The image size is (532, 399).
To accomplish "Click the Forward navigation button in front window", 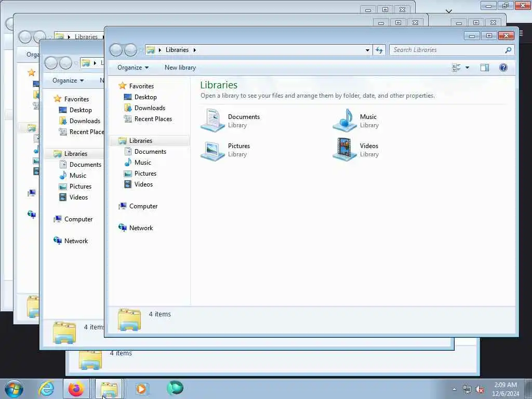I will (x=130, y=50).
